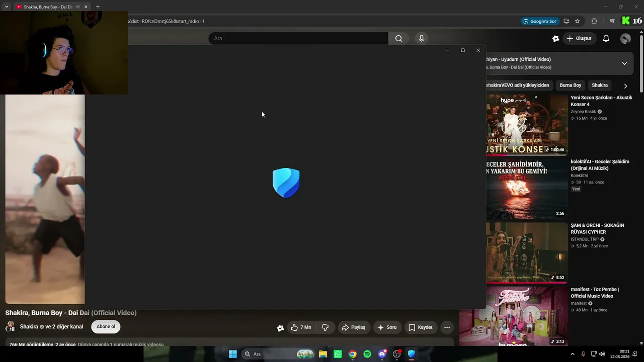
Task: Open File Explorer from the taskbar
Action: click(x=323, y=354)
